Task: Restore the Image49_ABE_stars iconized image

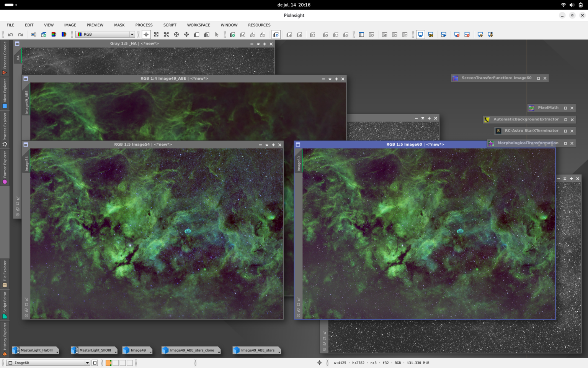Action: pos(257,350)
